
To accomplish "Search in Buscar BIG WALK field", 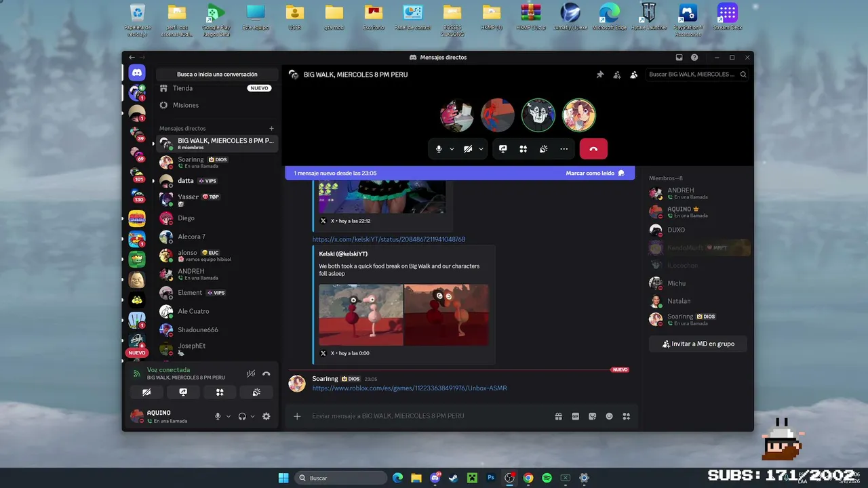I will [698, 75].
